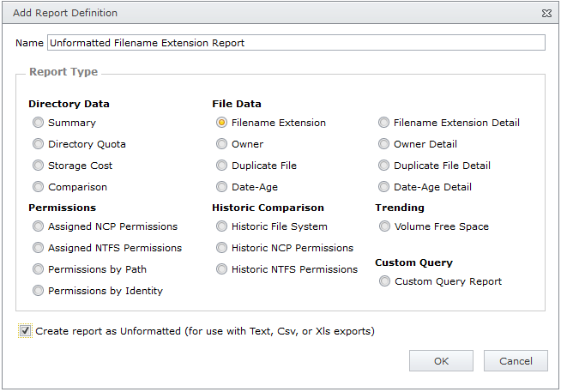
Task: Uncheck Create report as Unformatted checkbox
Action: point(25,331)
